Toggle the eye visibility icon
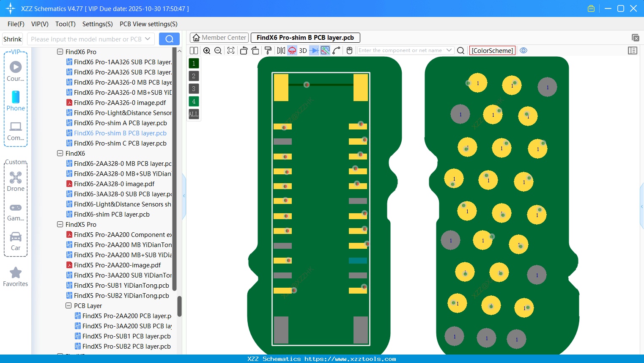The height and width of the screenshot is (363, 644). pyautogui.click(x=523, y=50)
